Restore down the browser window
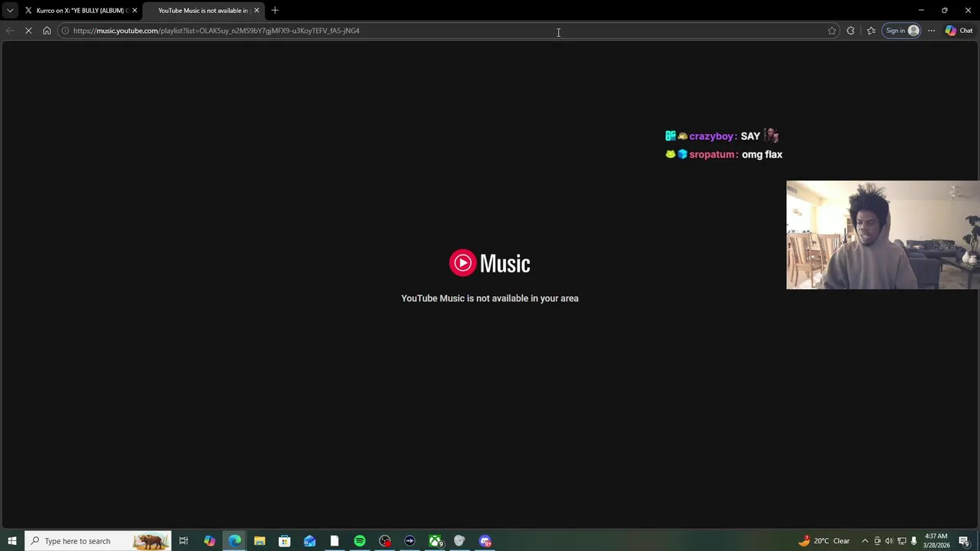This screenshot has height=551, width=980. click(945, 10)
